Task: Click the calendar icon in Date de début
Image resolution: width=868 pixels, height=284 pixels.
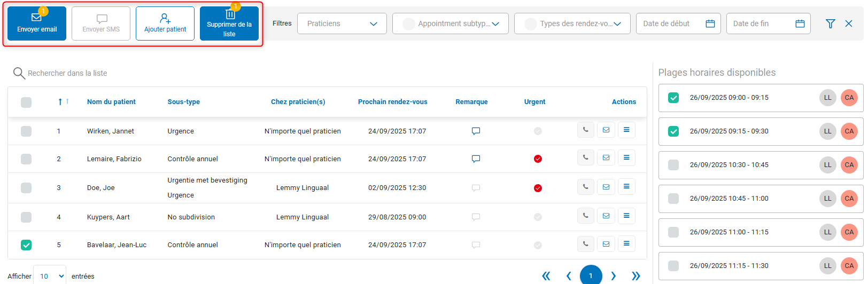Action: pyautogui.click(x=710, y=23)
